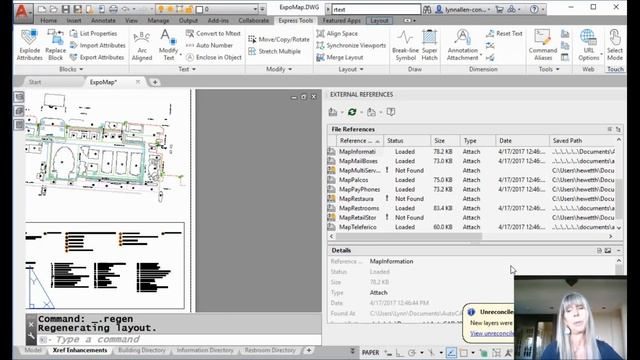Select the MapPayPhones reference row
The image size is (640, 360).
click(x=471, y=189)
